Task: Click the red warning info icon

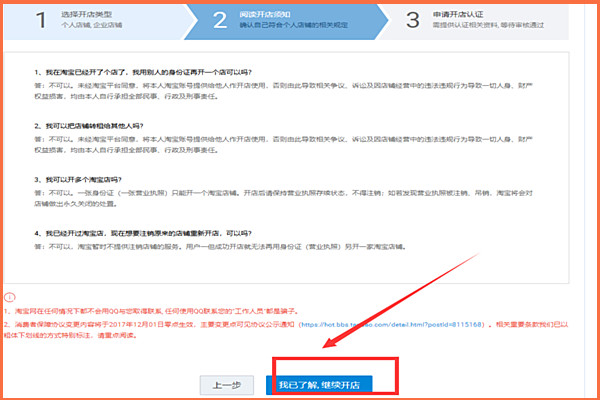Action: click(10, 297)
